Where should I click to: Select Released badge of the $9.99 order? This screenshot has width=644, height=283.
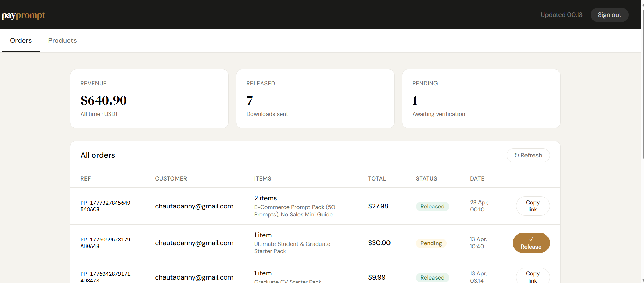pos(432,277)
